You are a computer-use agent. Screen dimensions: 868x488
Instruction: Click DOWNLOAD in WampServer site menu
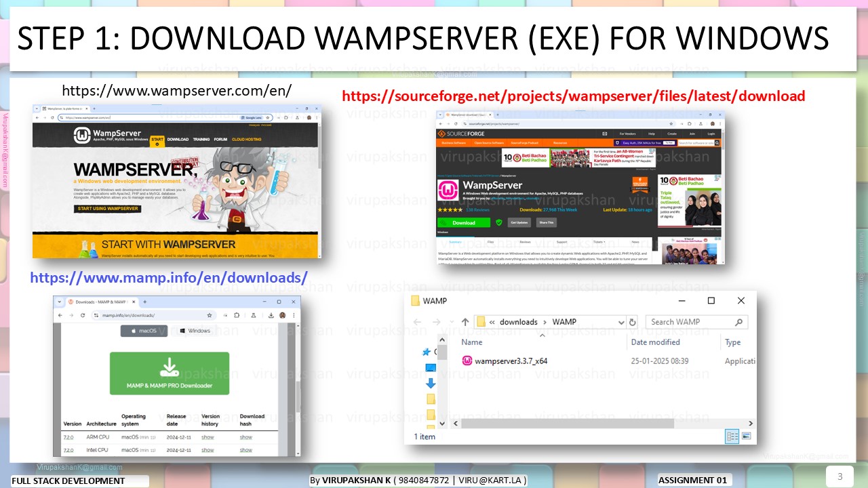pyautogui.click(x=178, y=139)
